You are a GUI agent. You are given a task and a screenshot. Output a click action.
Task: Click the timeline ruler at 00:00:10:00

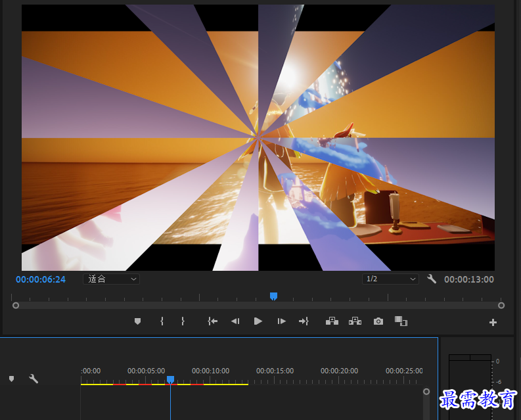(x=211, y=371)
